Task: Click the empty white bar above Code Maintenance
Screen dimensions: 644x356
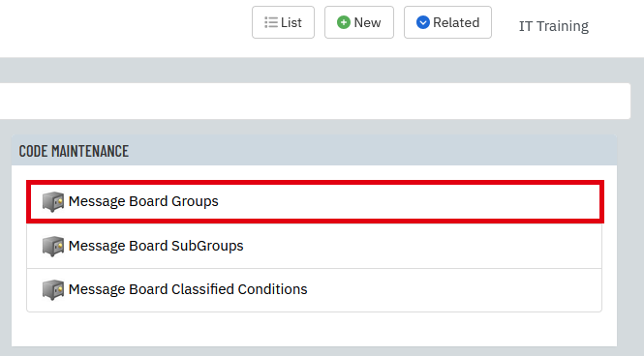Action: pos(314,101)
